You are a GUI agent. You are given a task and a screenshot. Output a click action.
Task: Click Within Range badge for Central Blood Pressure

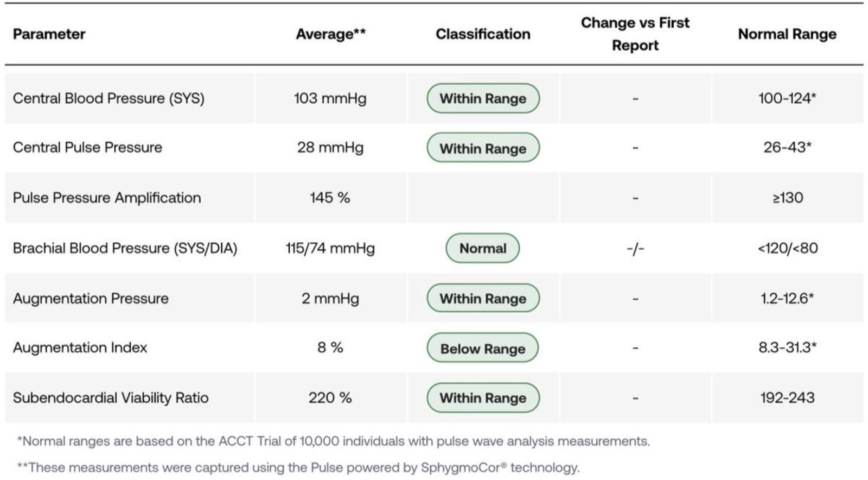(483, 98)
